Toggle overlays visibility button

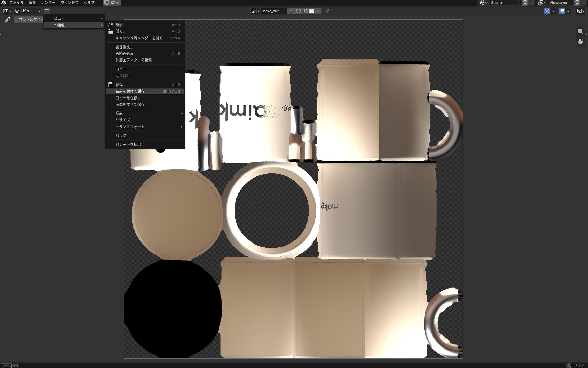(562, 11)
